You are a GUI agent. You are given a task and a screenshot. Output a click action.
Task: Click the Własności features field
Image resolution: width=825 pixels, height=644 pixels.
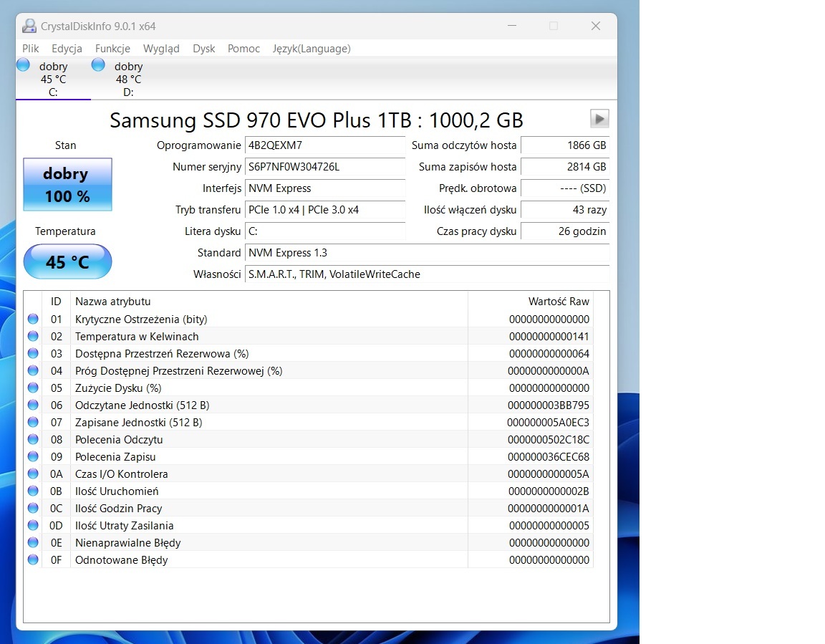click(x=428, y=274)
